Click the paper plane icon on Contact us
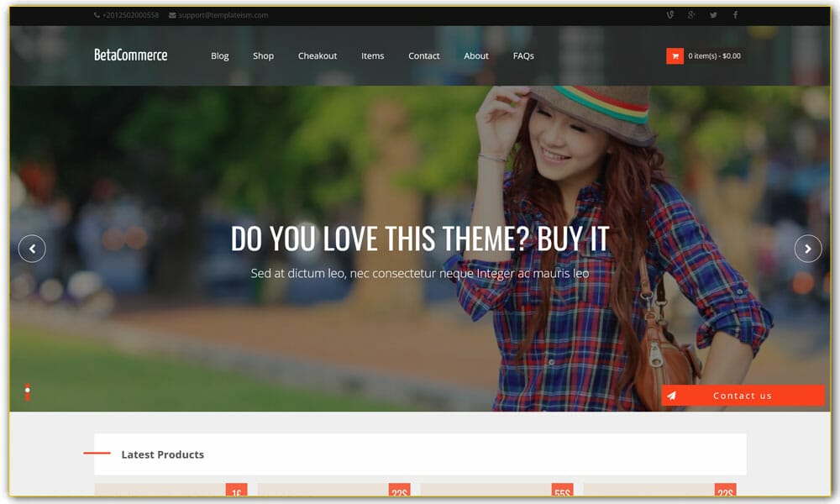Viewport: 840px width, 504px height. click(x=669, y=395)
